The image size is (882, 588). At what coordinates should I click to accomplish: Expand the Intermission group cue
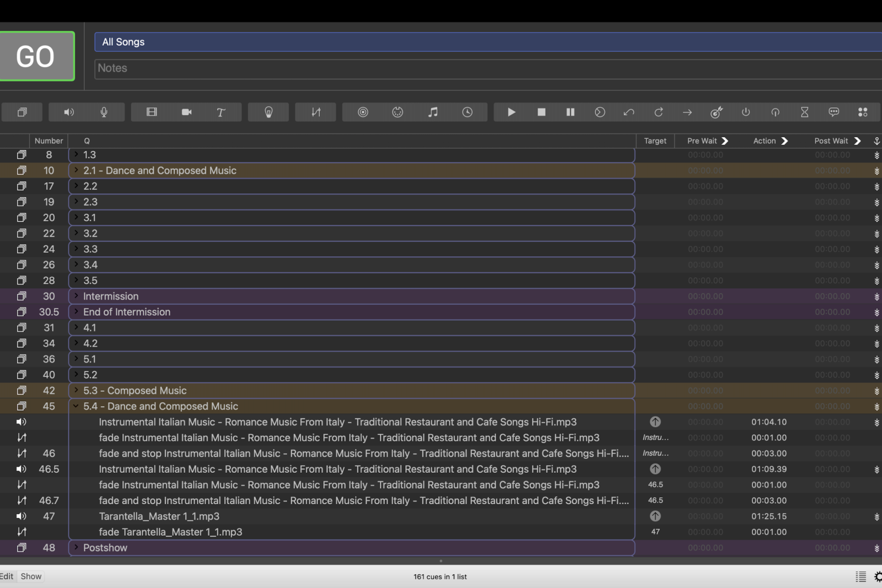tap(76, 296)
